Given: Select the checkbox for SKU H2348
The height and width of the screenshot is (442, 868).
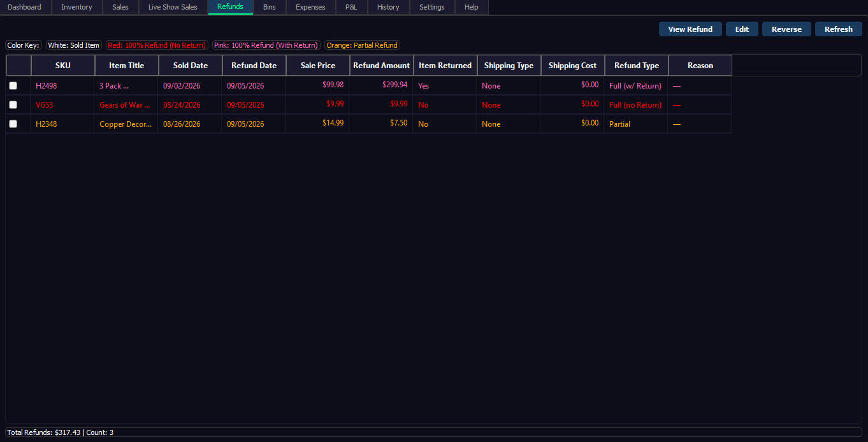Looking at the screenshot, I should tap(13, 124).
